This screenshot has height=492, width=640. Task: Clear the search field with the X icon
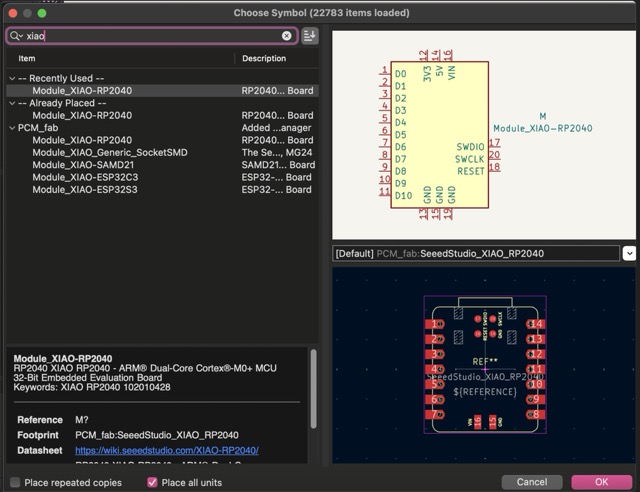coord(287,36)
